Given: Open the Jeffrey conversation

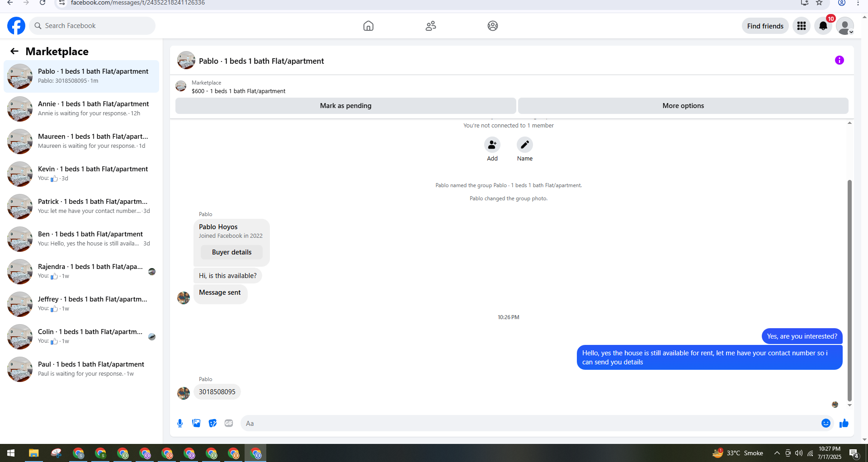Looking at the screenshot, I should [81, 304].
